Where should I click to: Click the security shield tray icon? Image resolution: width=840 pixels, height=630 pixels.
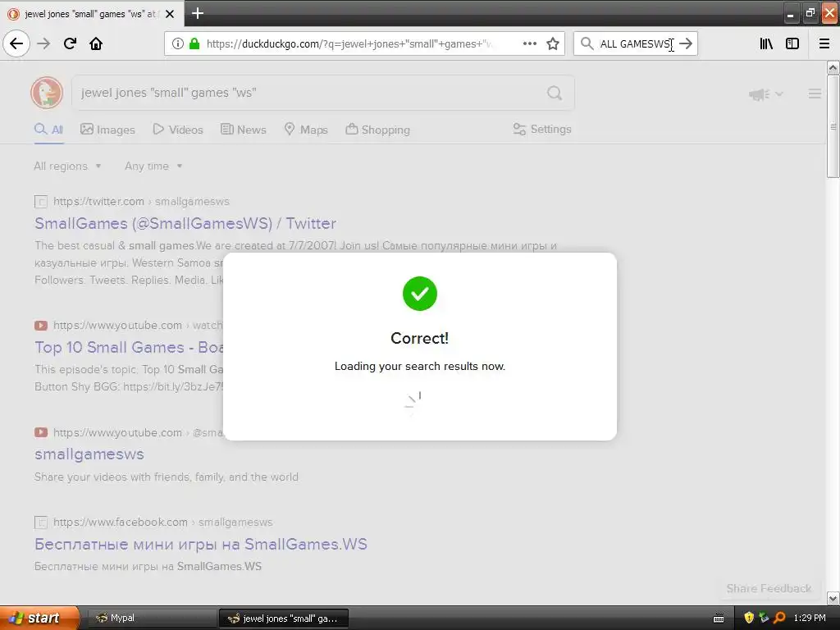click(749, 618)
